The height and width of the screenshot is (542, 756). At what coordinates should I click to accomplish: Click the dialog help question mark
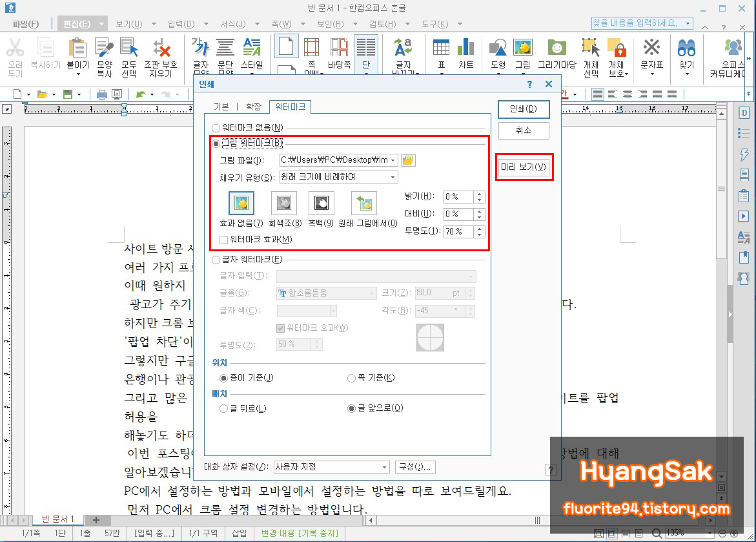tap(529, 85)
